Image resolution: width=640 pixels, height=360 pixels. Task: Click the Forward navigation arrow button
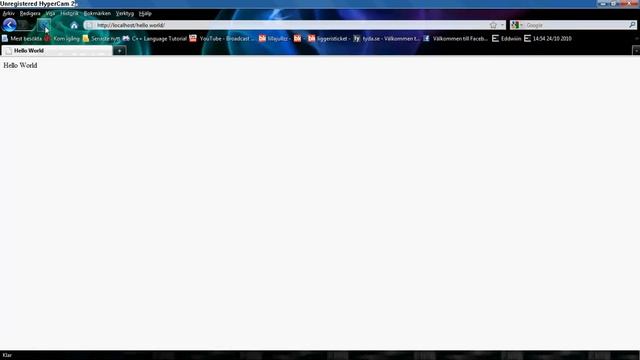(x=24, y=25)
